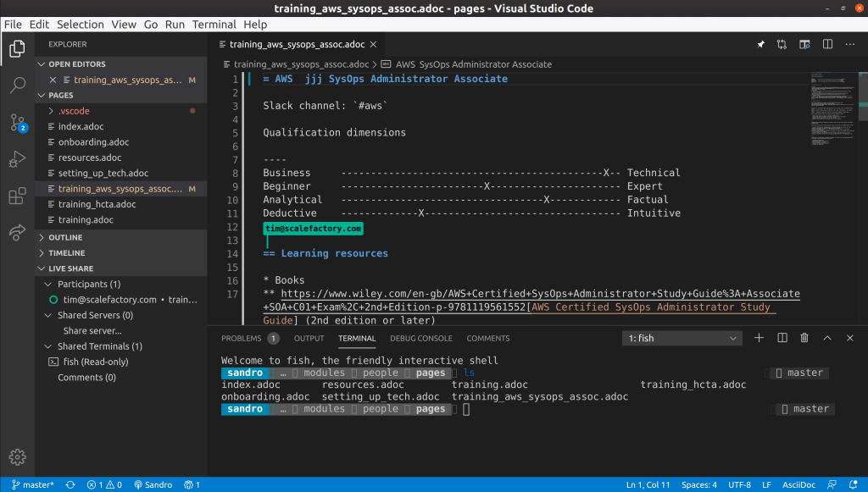This screenshot has width=868, height=492.
Task: Collapse Participants (1) node
Action: pyautogui.click(x=121, y=285)
